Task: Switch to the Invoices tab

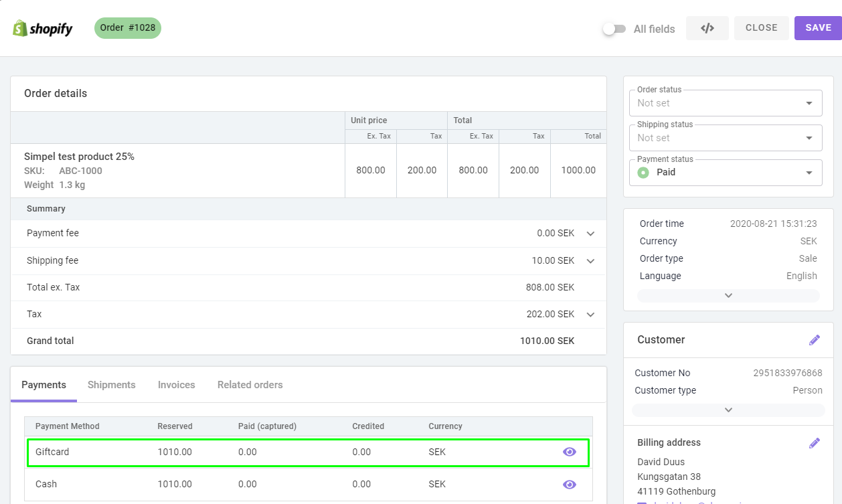Action: tap(177, 385)
